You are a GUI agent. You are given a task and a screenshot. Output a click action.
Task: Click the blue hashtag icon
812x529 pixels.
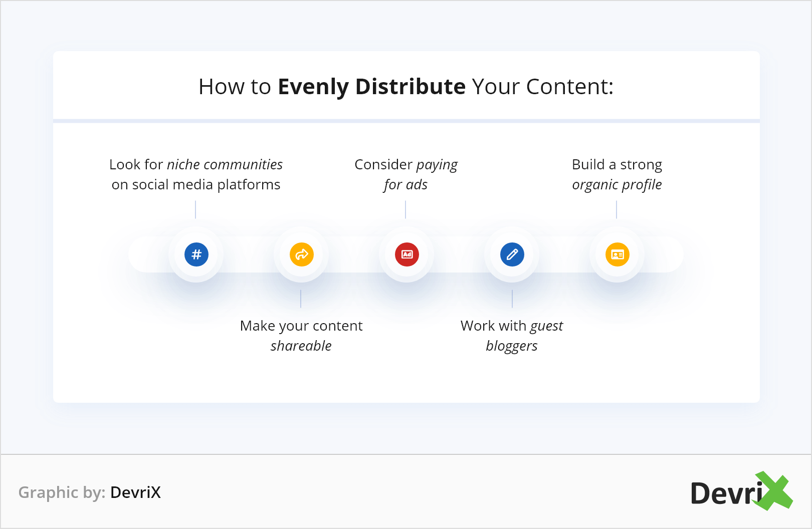[196, 254]
